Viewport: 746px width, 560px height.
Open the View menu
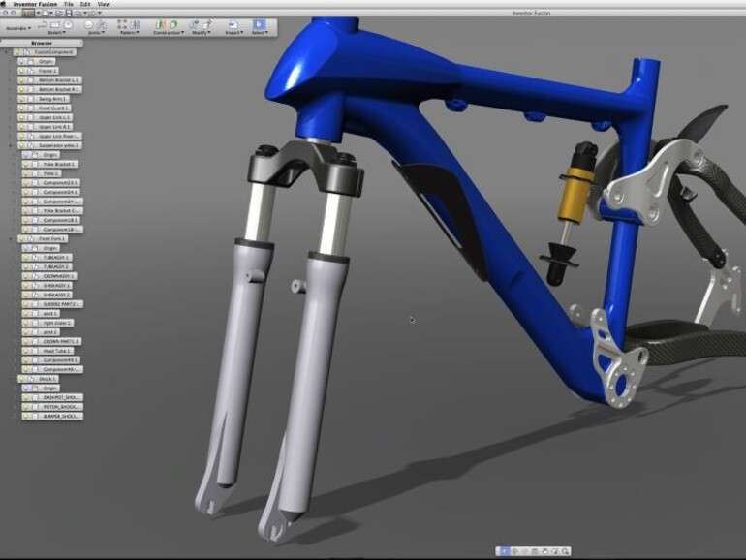point(104,4)
